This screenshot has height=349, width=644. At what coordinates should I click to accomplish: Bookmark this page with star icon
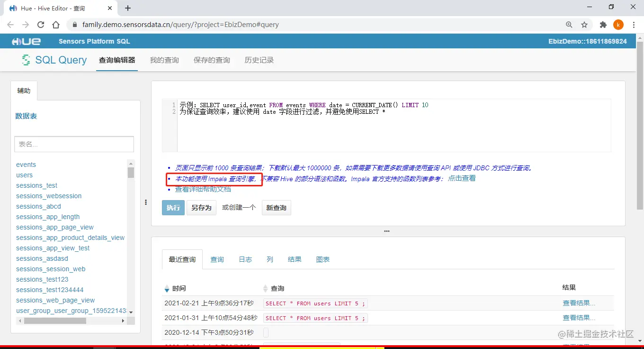584,25
